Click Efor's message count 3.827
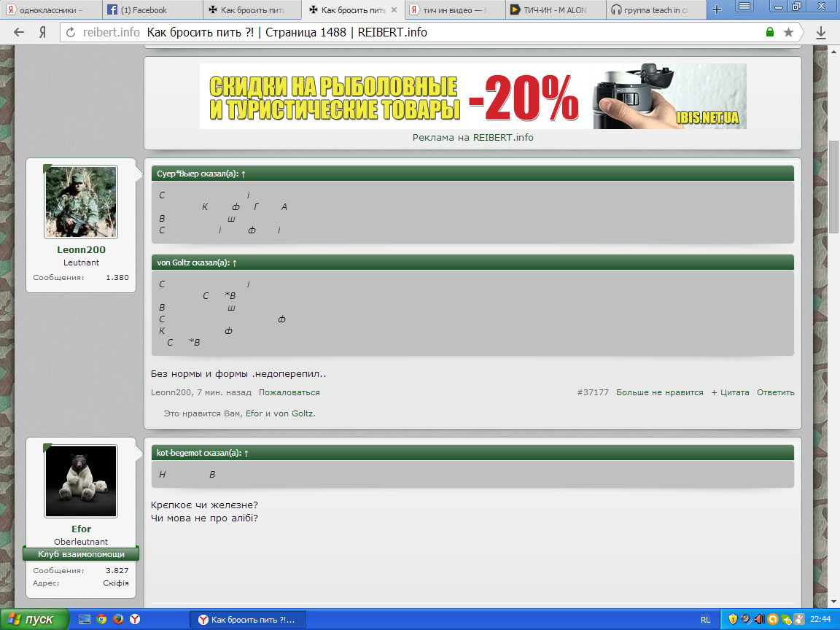The image size is (840, 630). click(117, 570)
